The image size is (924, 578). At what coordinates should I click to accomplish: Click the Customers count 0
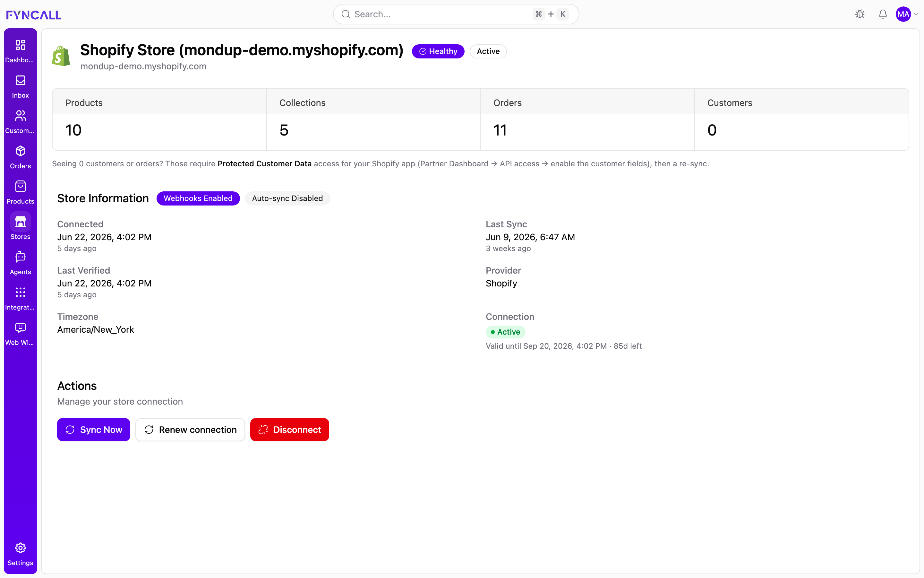click(x=712, y=130)
